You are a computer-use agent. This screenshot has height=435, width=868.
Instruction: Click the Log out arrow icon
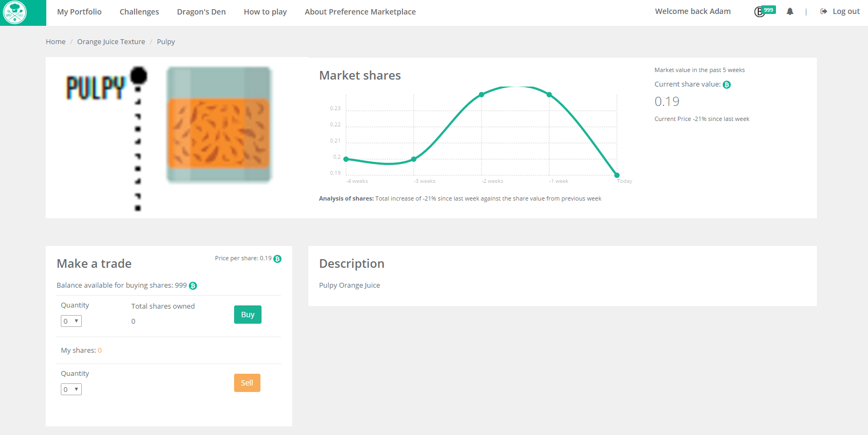point(823,11)
